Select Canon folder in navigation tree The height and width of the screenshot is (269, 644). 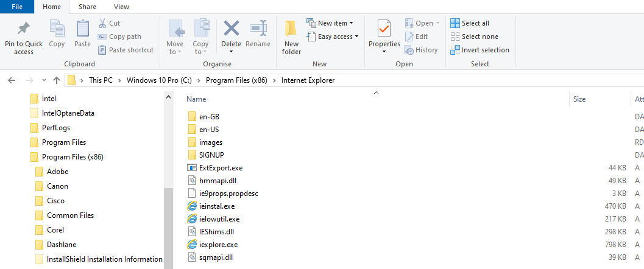(x=52, y=186)
